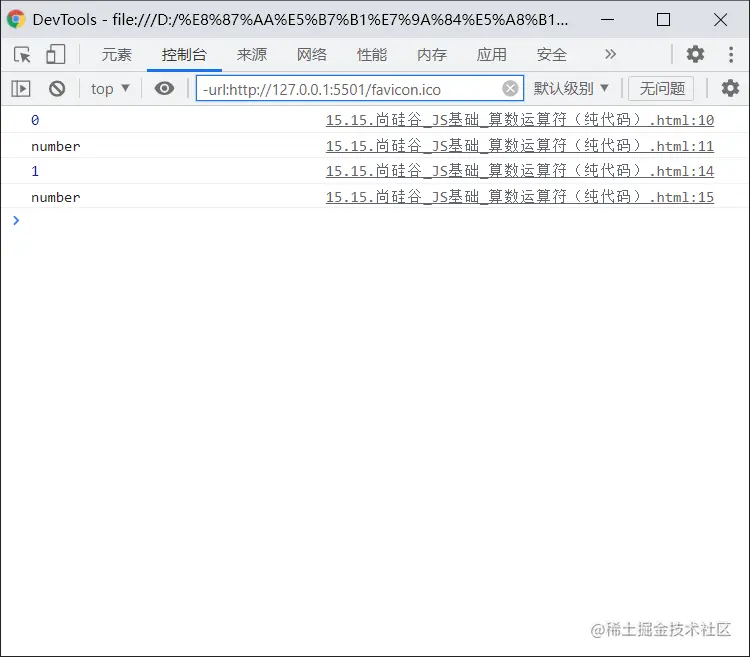Select the console output value 0
The width and height of the screenshot is (750, 657).
[x=35, y=120]
